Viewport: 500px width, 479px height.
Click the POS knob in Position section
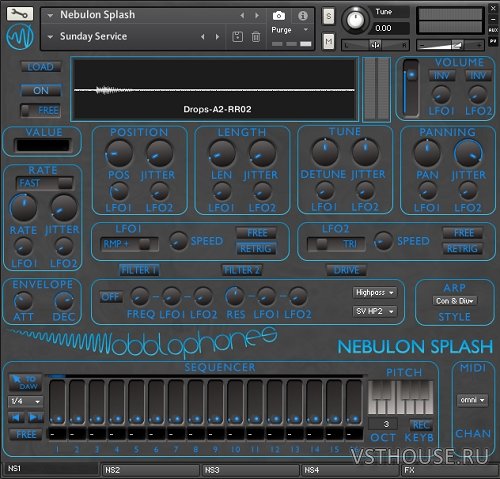(119, 153)
